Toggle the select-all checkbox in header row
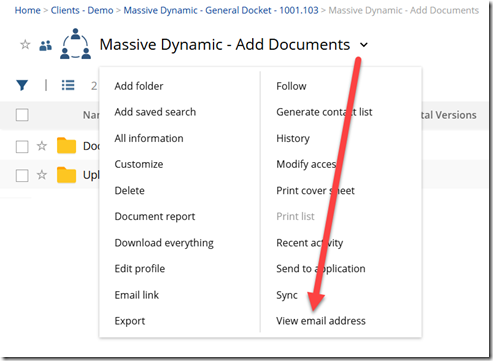This screenshot has height=361, width=493. [x=22, y=115]
